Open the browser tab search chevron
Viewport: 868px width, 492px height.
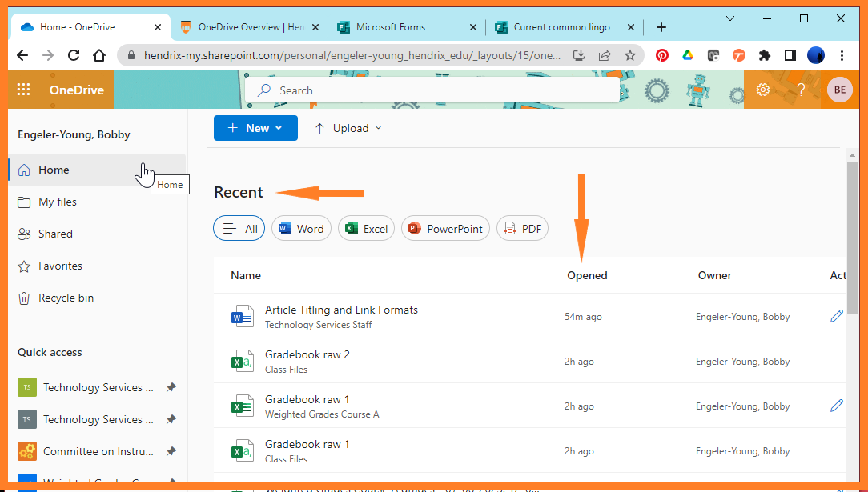point(729,18)
